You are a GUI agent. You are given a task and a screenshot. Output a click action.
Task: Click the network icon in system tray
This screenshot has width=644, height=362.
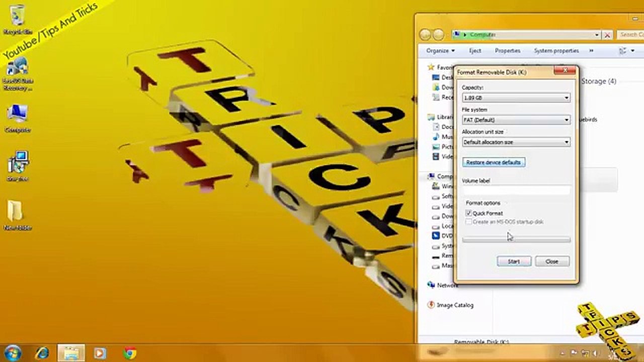tap(585, 353)
